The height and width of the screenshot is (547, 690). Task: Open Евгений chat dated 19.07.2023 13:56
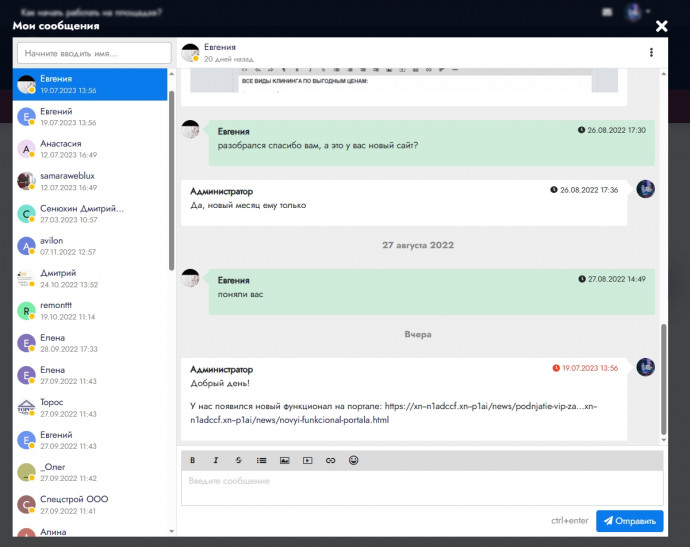[90, 117]
